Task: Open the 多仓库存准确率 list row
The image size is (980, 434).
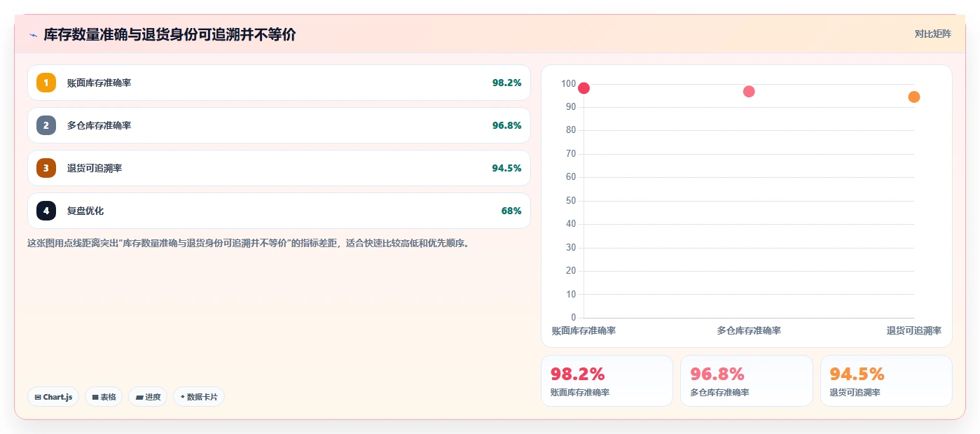Action: coord(279,125)
